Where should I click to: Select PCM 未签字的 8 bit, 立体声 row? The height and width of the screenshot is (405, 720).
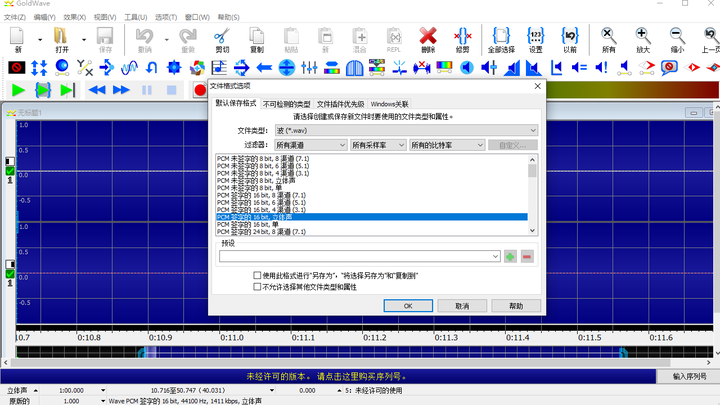pos(371,180)
